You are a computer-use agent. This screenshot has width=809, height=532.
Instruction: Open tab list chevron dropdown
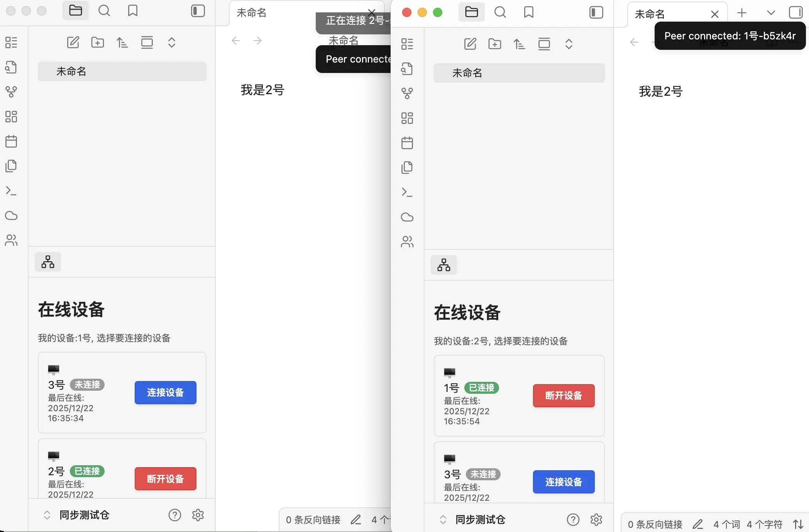point(771,13)
